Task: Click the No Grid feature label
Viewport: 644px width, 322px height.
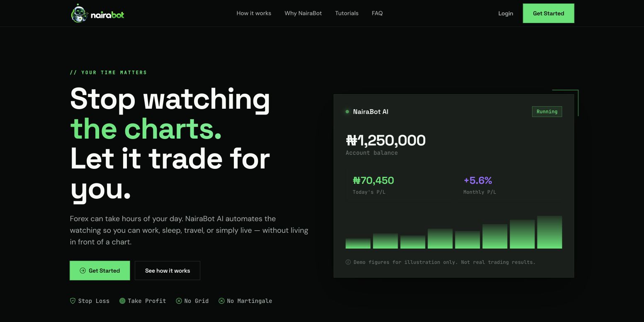Action: 196,301
